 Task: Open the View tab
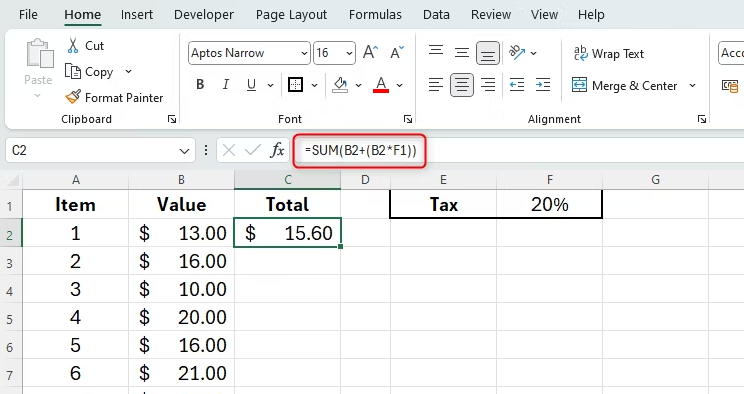pos(544,15)
